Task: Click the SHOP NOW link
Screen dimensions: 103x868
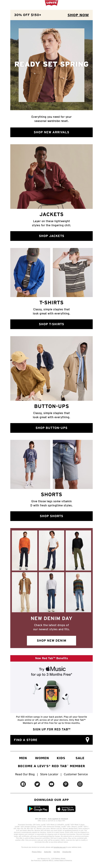Action: 78,15
